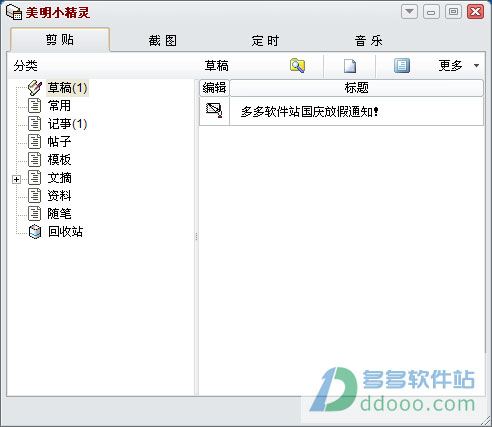Click the 常用 document icon
Image resolution: width=492 pixels, height=427 pixels.
click(34, 106)
